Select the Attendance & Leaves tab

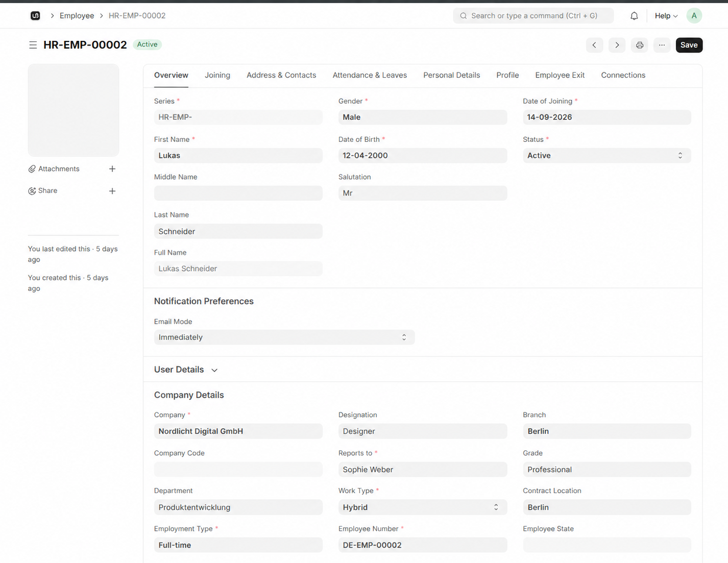pos(370,75)
